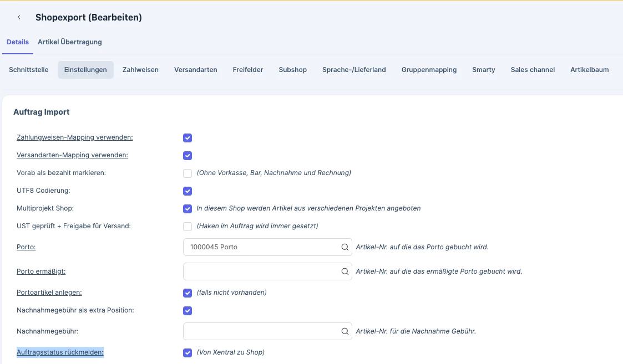Enable Vorab als bezahlt markieren
This screenshot has height=364, width=623.
click(x=188, y=173)
